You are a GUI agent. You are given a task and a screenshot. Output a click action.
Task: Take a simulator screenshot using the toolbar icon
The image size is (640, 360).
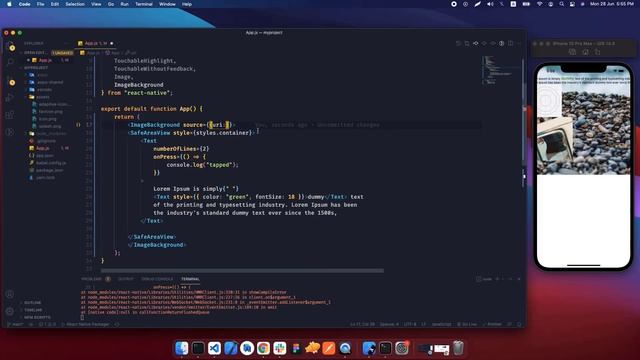[573, 52]
